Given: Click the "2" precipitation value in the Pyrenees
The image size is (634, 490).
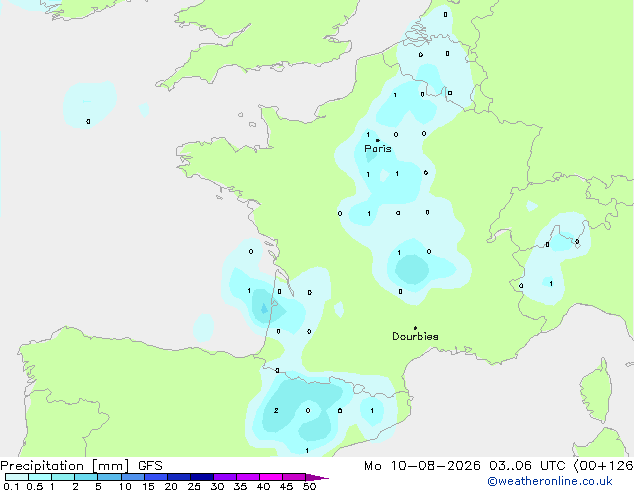Looking at the screenshot, I should [x=276, y=410].
